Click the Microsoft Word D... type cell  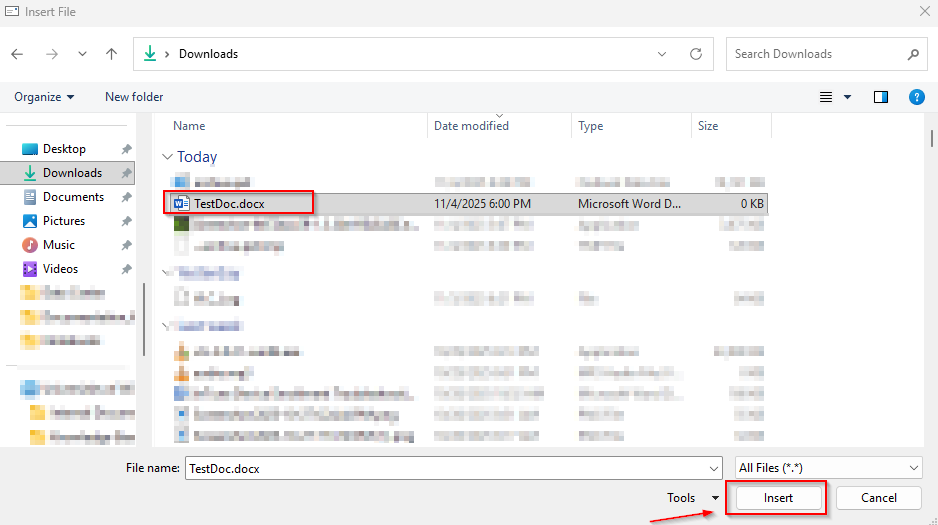(629, 204)
